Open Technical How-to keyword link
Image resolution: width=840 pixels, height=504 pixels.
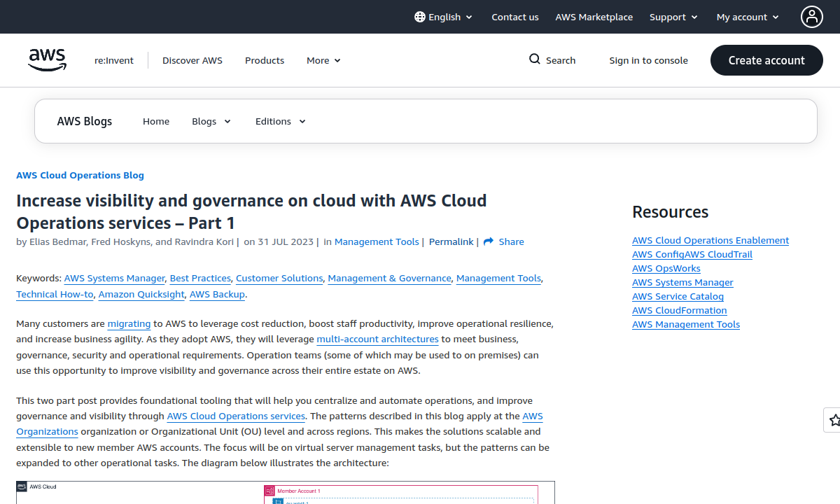pos(55,294)
